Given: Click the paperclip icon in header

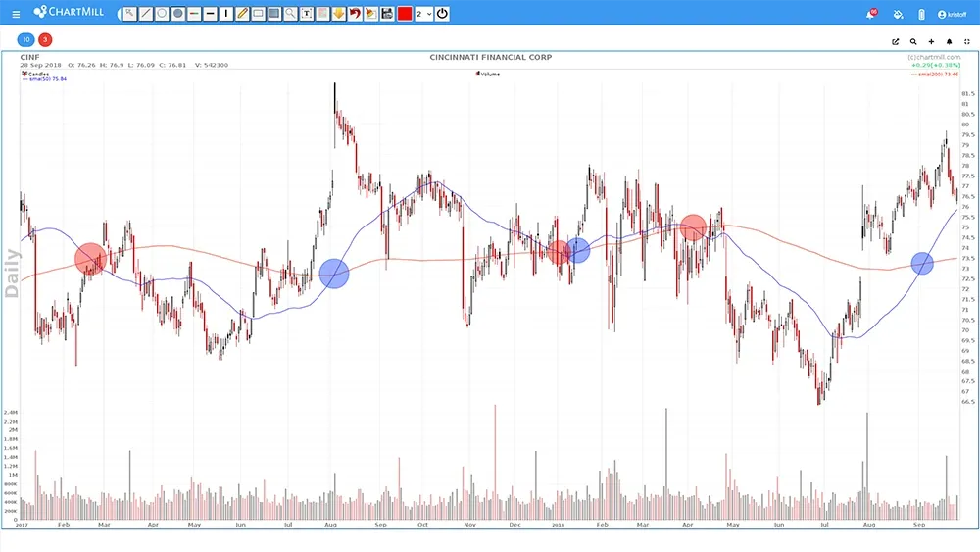Looking at the screenshot, I should [921, 15].
